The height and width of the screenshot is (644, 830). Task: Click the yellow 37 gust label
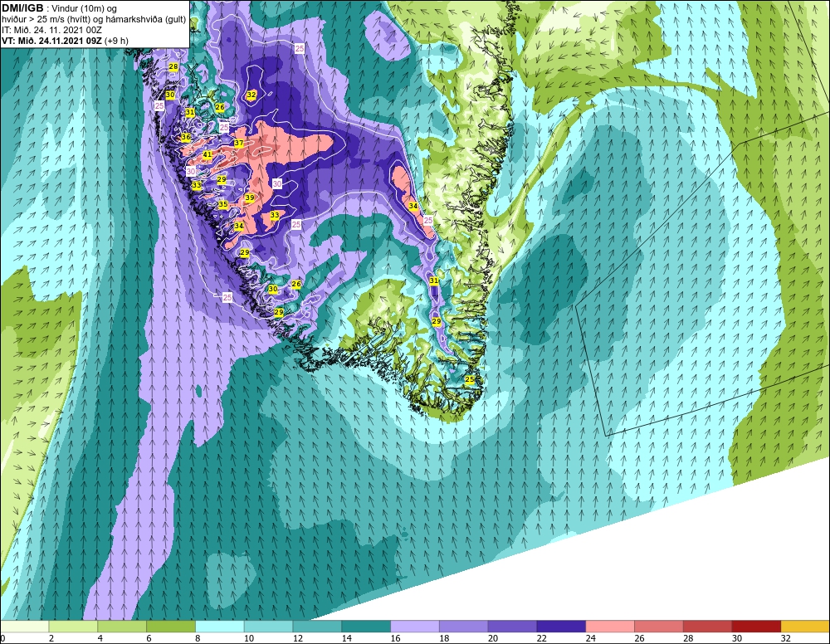pyautogui.click(x=239, y=143)
